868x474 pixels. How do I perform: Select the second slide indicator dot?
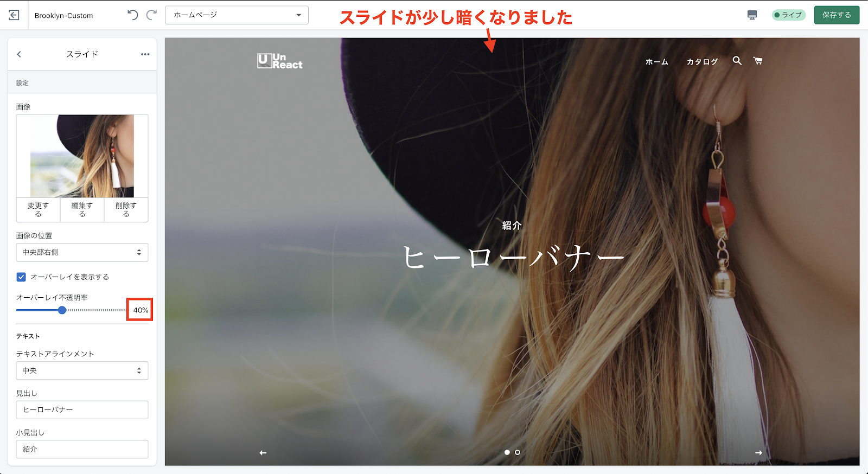click(518, 452)
